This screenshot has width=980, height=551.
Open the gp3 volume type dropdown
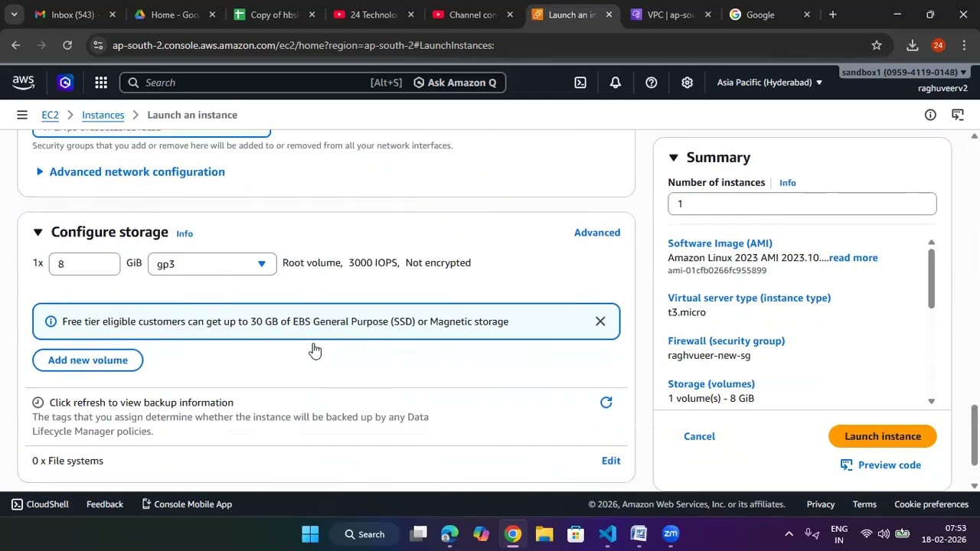(212, 264)
